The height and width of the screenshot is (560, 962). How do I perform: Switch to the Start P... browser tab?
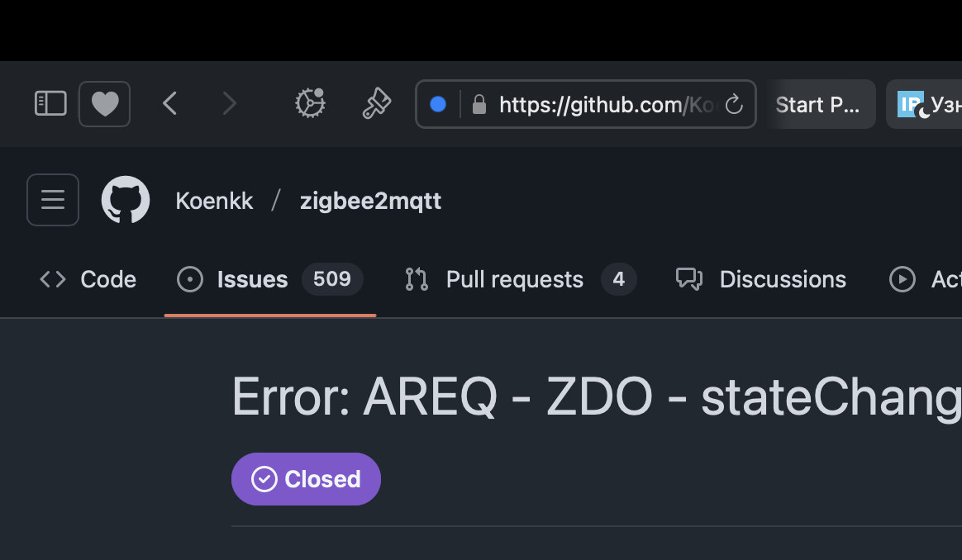point(818,105)
